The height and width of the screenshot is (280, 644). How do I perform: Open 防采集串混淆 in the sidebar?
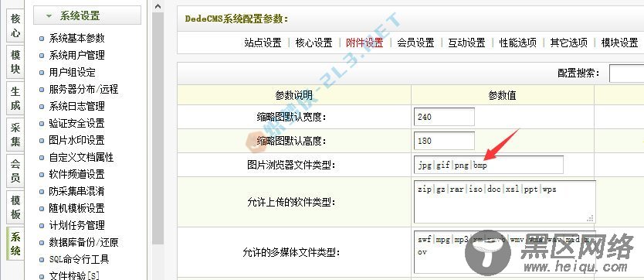76,191
